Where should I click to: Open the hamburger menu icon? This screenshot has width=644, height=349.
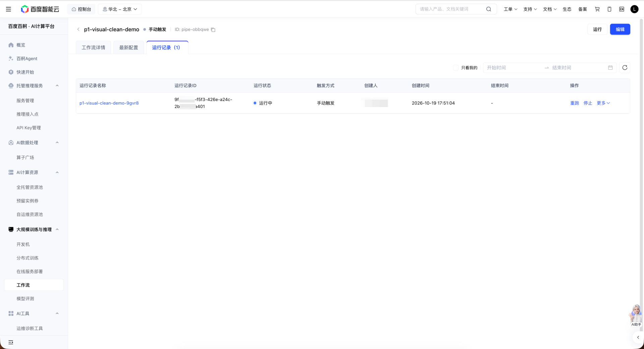point(8,9)
